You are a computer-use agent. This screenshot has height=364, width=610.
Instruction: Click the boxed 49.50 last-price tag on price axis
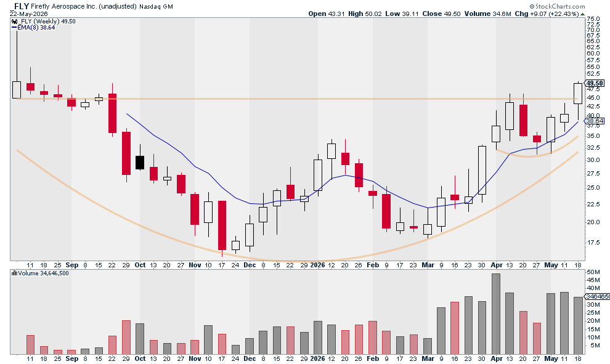pyautogui.click(x=595, y=83)
